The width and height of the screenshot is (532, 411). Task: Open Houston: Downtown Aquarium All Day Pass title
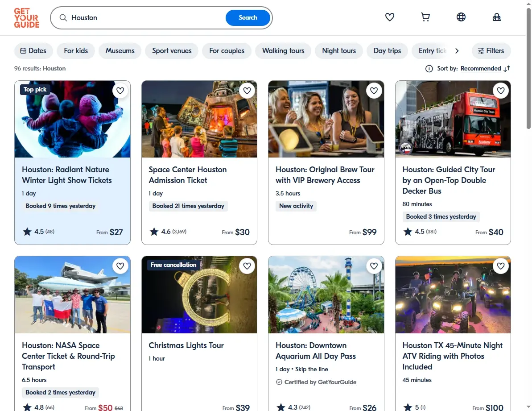coord(316,351)
